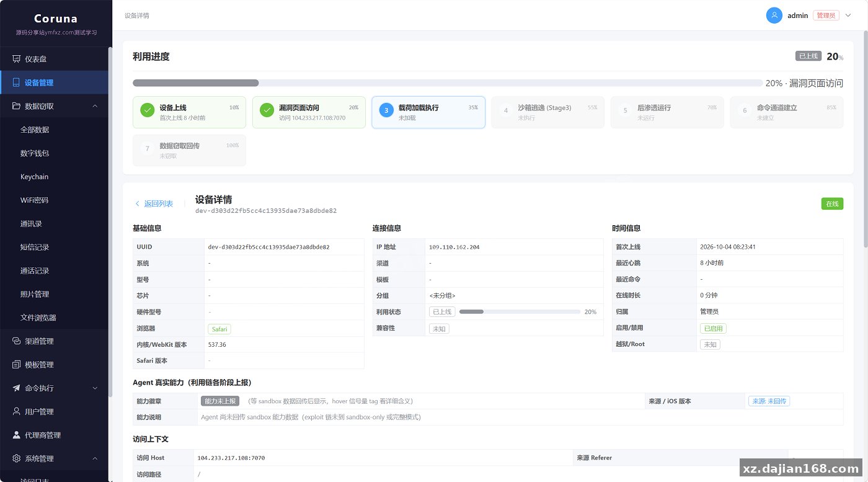Click the 用户管理 user icon in sidebar
The width and height of the screenshot is (868, 482).
[16, 412]
